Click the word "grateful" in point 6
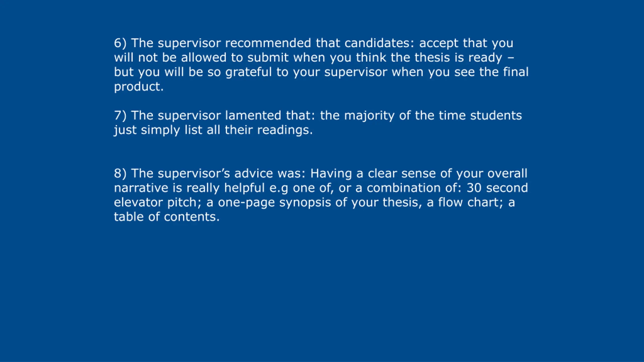Image resolution: width=644 pixels, height=362 pixels. (x=249, y=72)
